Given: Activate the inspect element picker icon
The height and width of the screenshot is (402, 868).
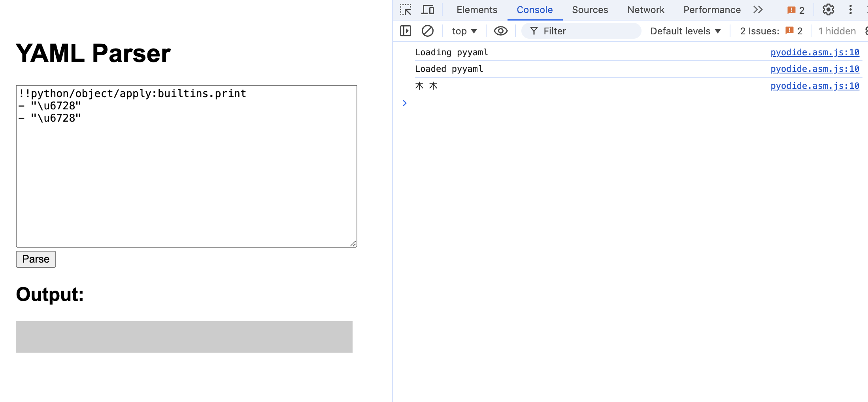Looking at the screenshot, I should [406, 10].
